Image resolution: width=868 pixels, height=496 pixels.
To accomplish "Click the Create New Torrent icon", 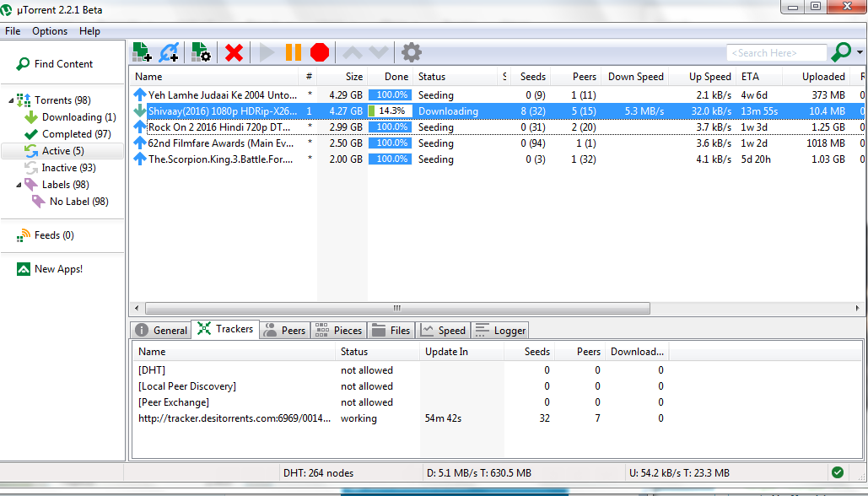I will point(202,53).
